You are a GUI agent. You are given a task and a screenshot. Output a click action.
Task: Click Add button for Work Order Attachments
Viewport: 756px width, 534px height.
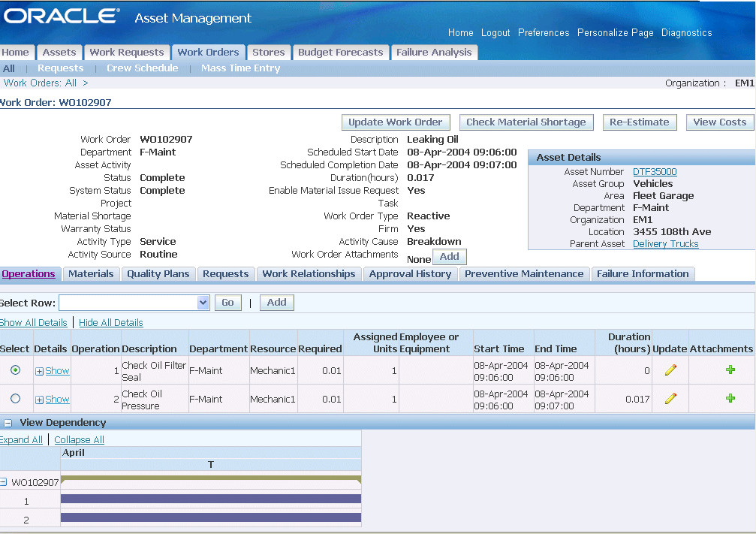pyautogui.click(x=450, y=257)
